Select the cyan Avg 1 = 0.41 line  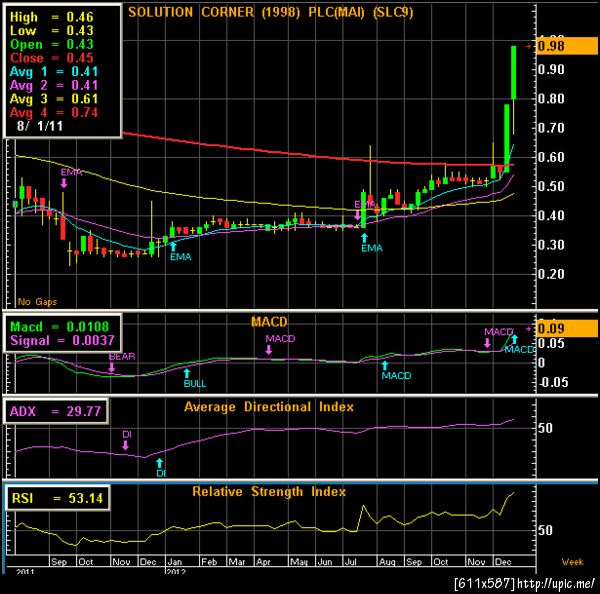point(54,72)
